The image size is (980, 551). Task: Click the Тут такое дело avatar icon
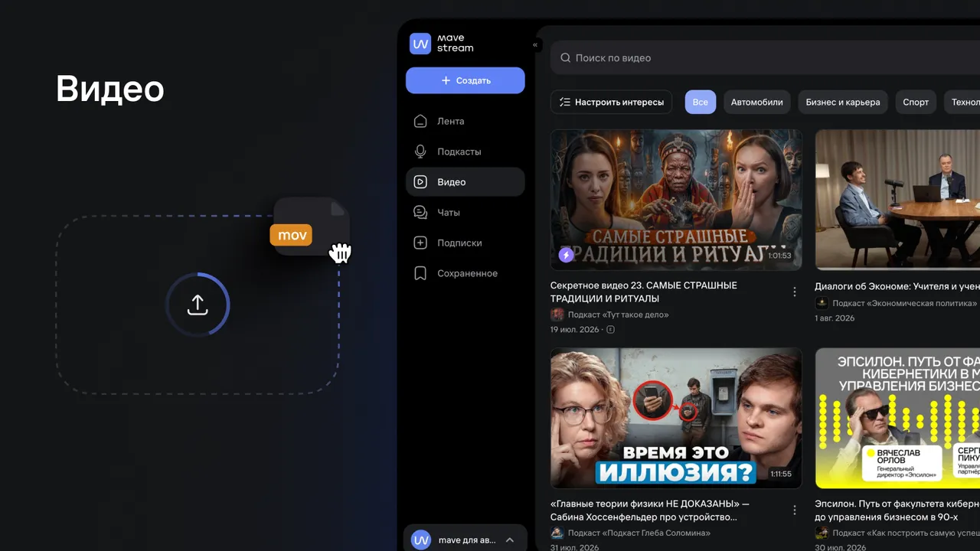point(557,315)
